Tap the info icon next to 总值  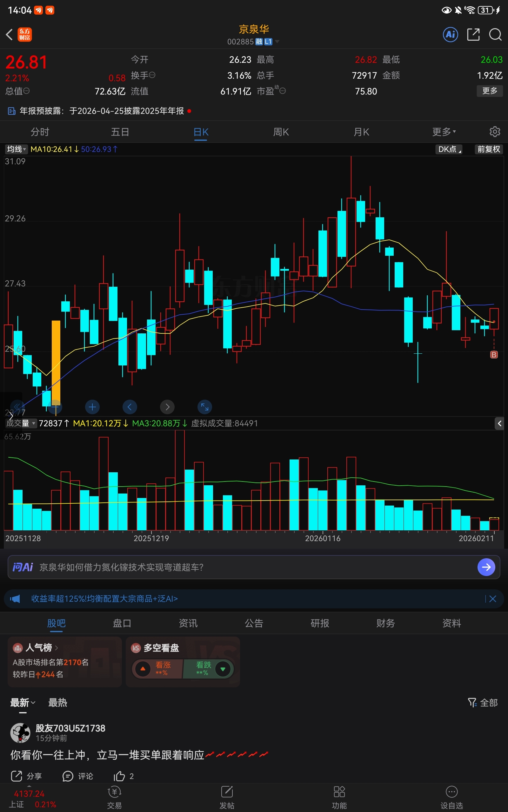click(26, 91)
